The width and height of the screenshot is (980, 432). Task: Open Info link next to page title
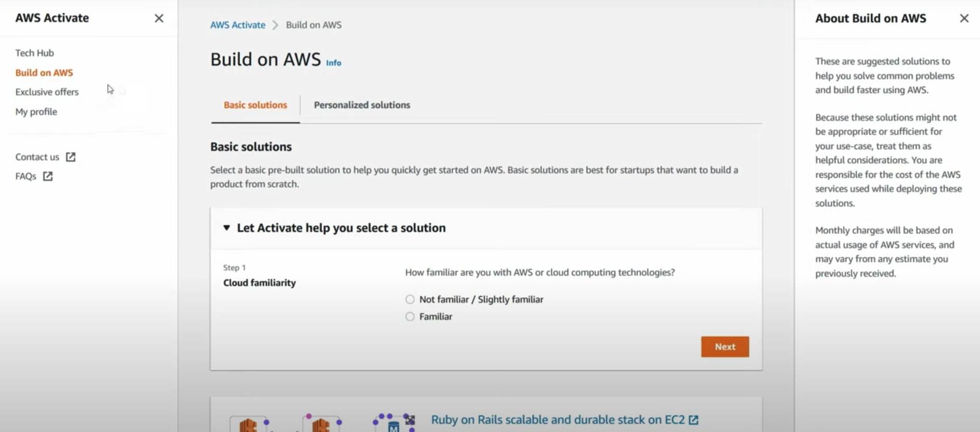click(334, 63)
